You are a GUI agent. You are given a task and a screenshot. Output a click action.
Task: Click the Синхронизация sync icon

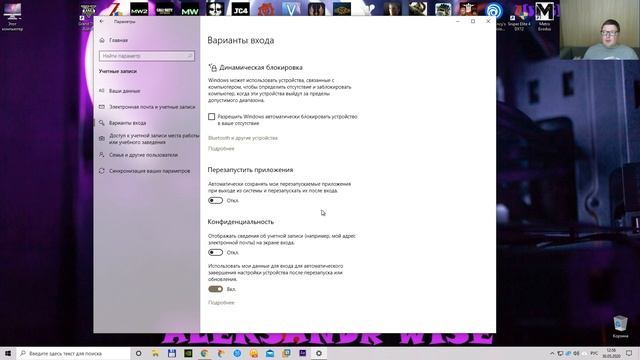[102, 171]
